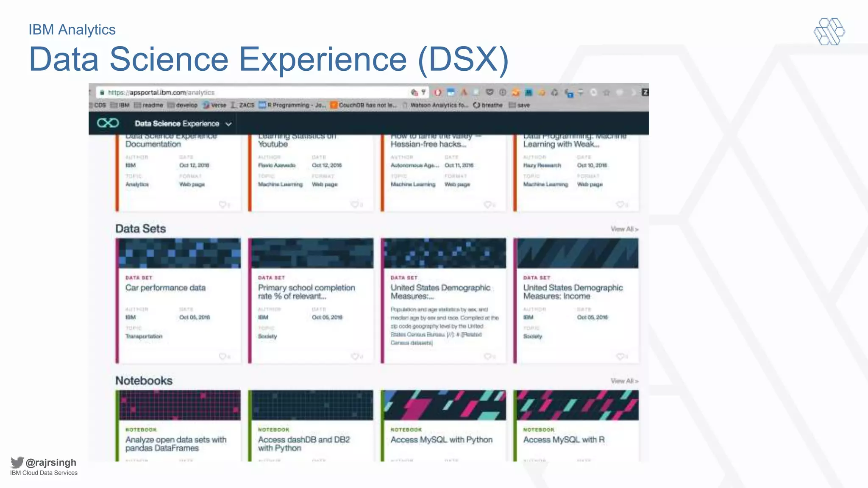Screen dimensions: 868x488
Task: Open the Car performance data set title
Action: pos(165,288)
